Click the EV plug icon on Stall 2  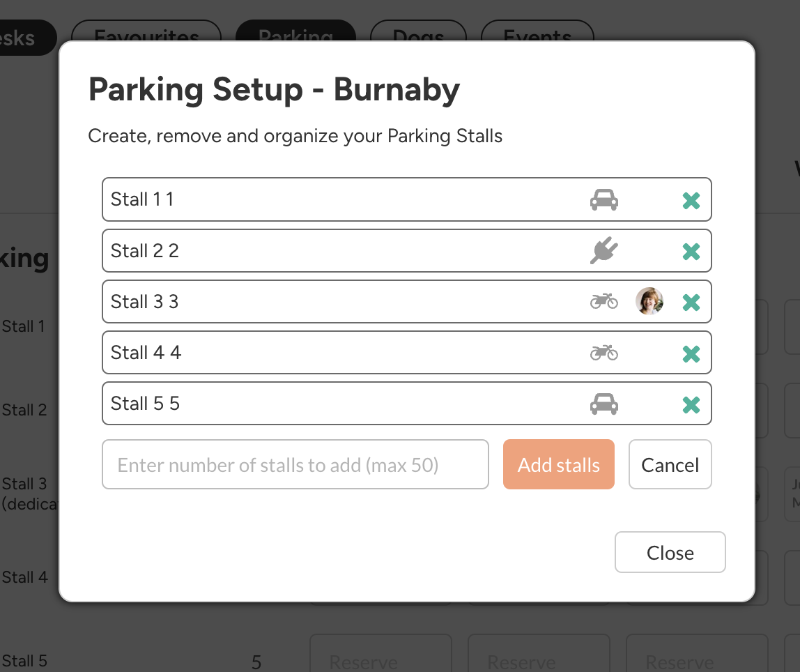point(603,251)
